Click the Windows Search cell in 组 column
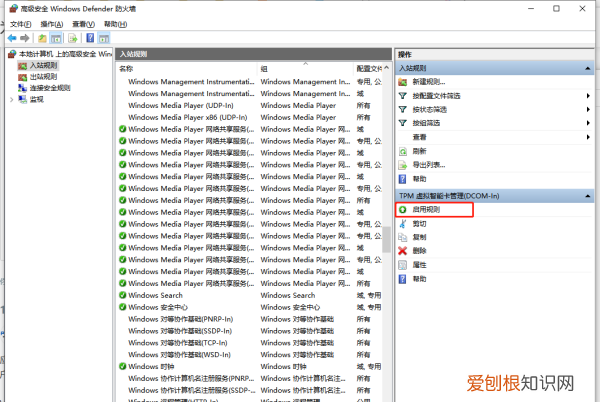The height and width of the screenshot is (402, 600). 288,295
